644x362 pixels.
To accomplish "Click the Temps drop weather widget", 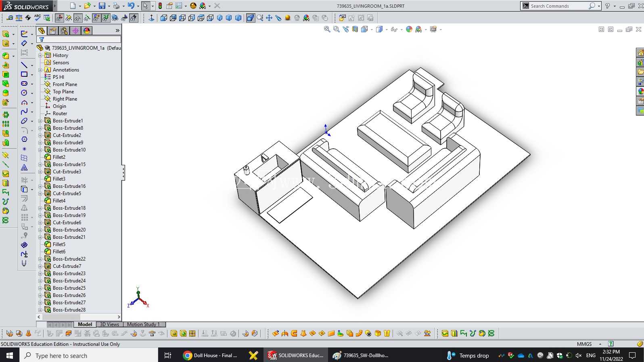I will (x=468, y=356).
